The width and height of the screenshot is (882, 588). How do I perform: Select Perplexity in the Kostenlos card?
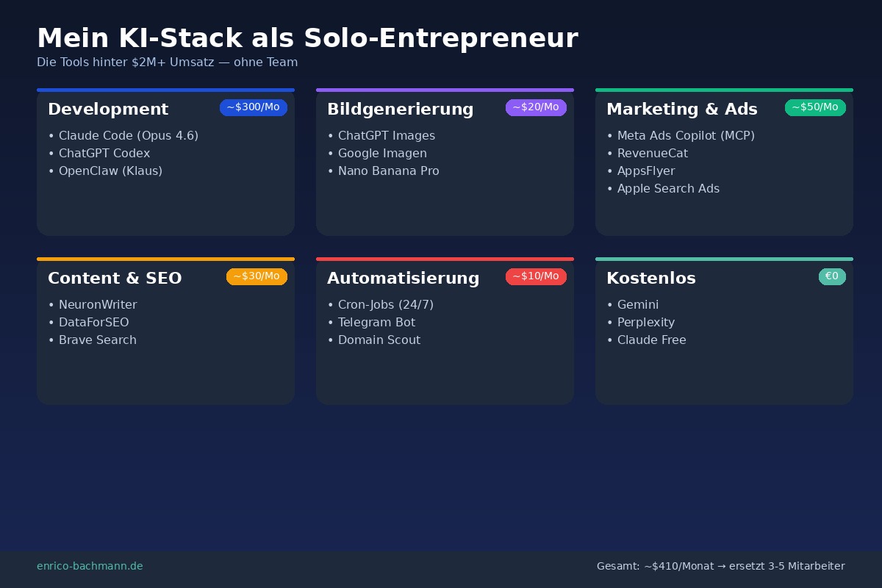pos(645,323)
